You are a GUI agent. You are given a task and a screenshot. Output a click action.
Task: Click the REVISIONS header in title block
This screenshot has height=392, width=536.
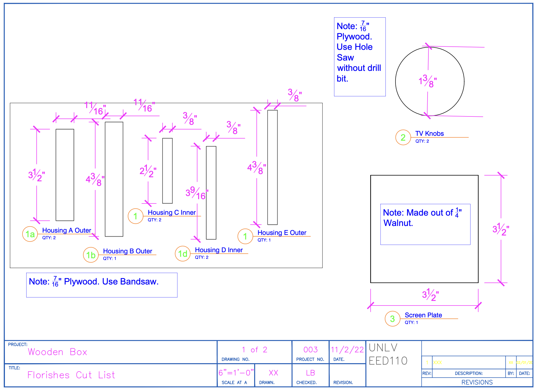[477, 382]
